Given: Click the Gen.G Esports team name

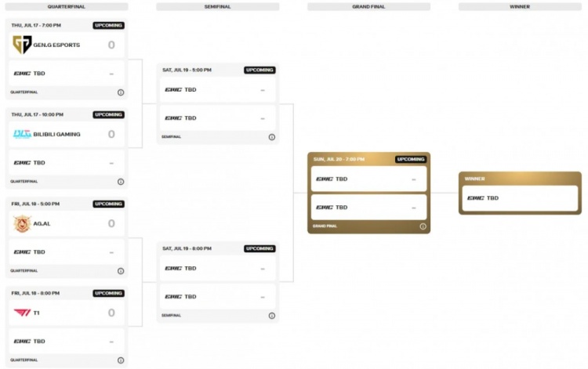Looking at the screenshot, I should pyautogui.click(x=56, y=45).
